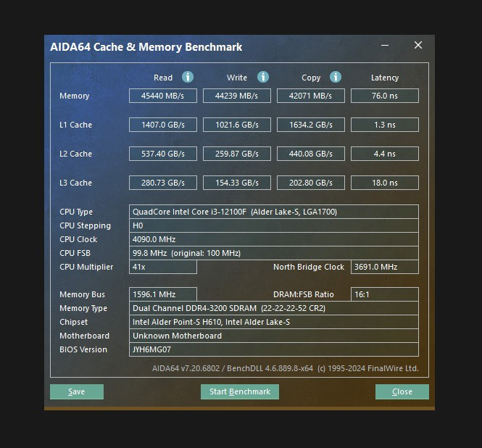Viewport: 482px width, 448px height.
Task: Minimize the AIDA64 benchmark window
Action: (x=384, y=46)
